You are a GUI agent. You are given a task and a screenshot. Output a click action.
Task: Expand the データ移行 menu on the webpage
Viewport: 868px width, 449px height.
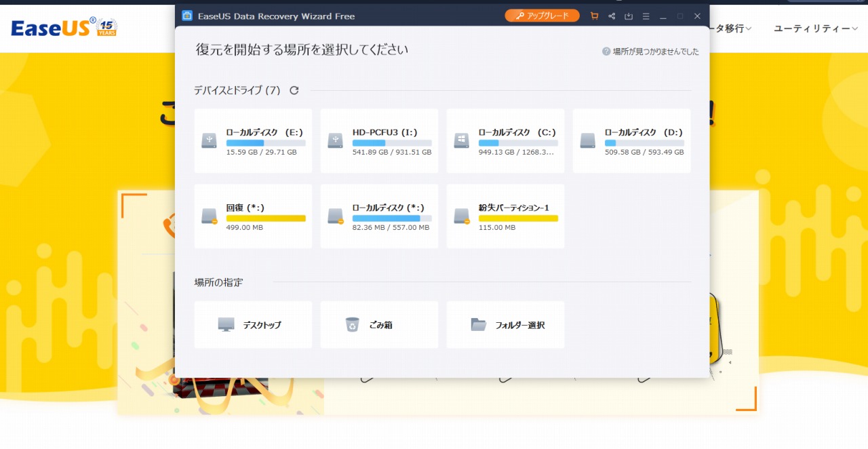click(731, 28)
